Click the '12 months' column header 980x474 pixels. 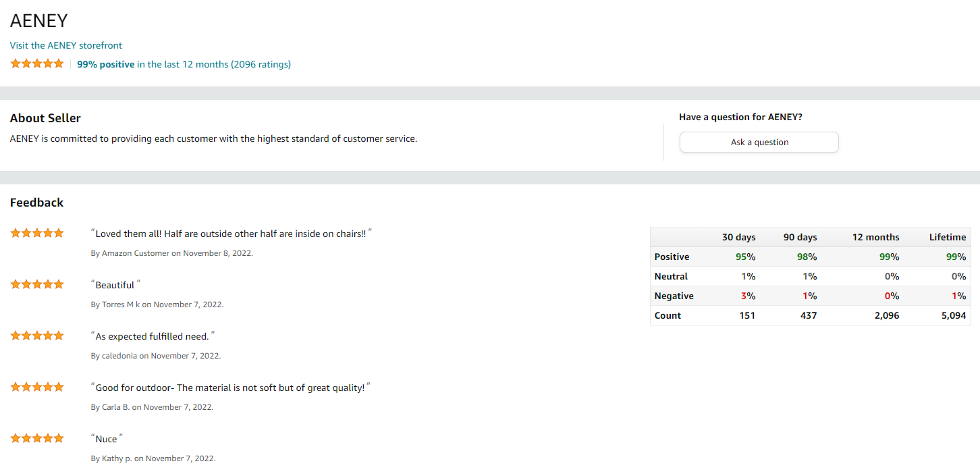876,237
